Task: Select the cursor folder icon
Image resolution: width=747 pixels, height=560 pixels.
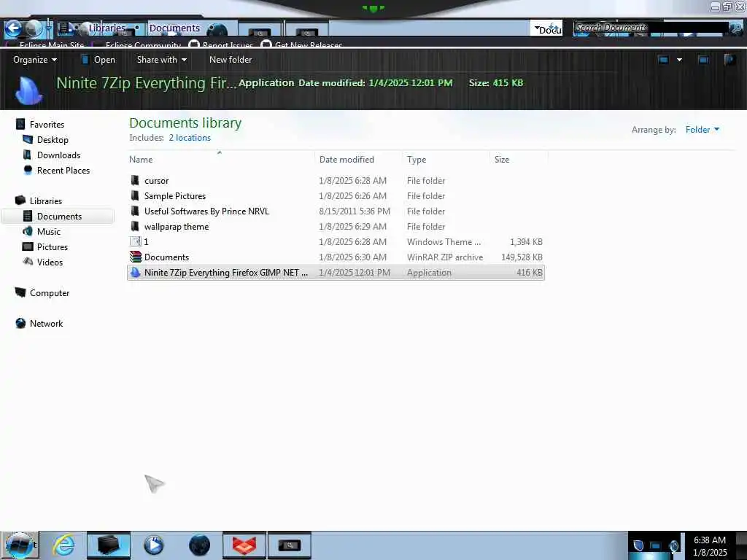Action: (135, 181)
